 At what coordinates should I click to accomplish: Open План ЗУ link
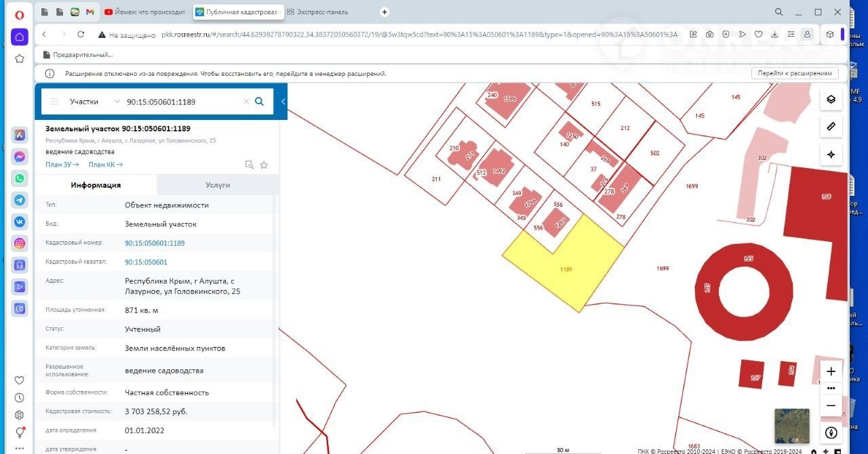click(x=62, y=165)
